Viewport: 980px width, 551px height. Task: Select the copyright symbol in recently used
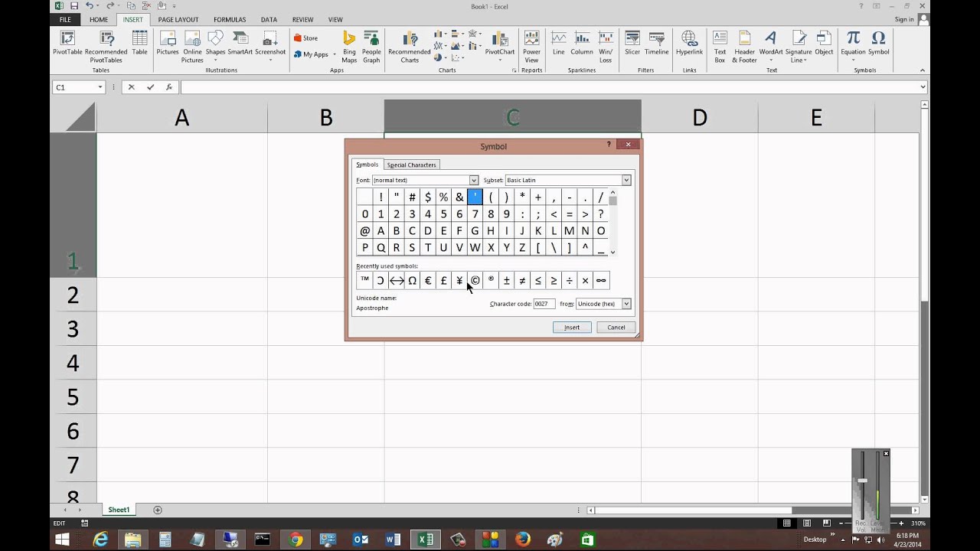point(475,280)
